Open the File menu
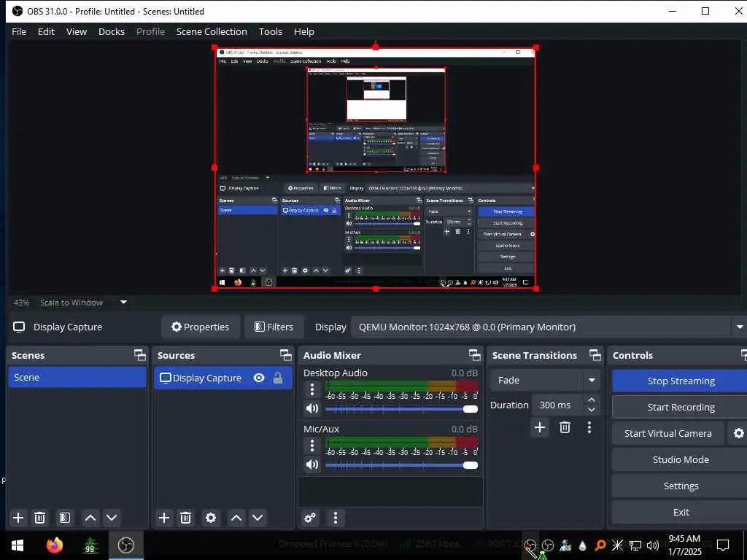Viewport: 747px width, 560px height. (19, 31)
